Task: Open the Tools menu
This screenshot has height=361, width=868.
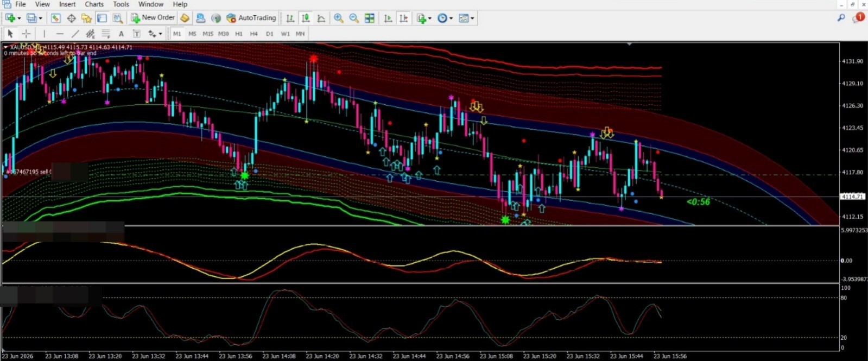Action: click(121, 4)
